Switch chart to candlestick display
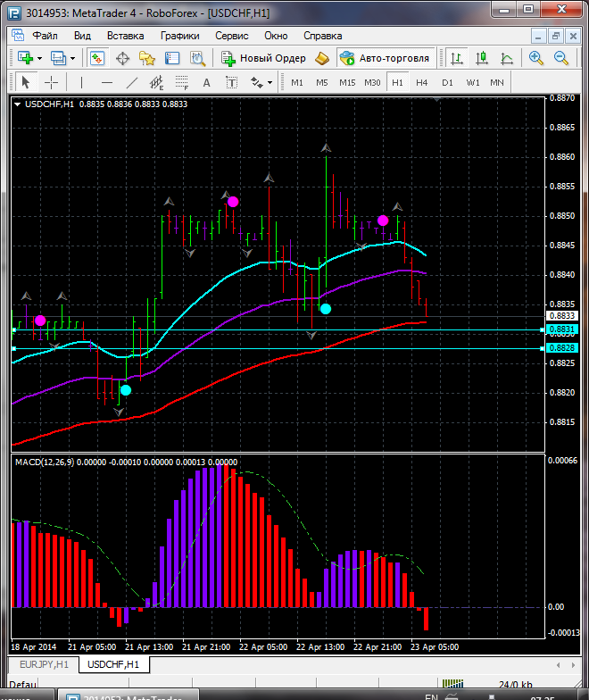Viewport: 589px width, 700px height. 482,58
